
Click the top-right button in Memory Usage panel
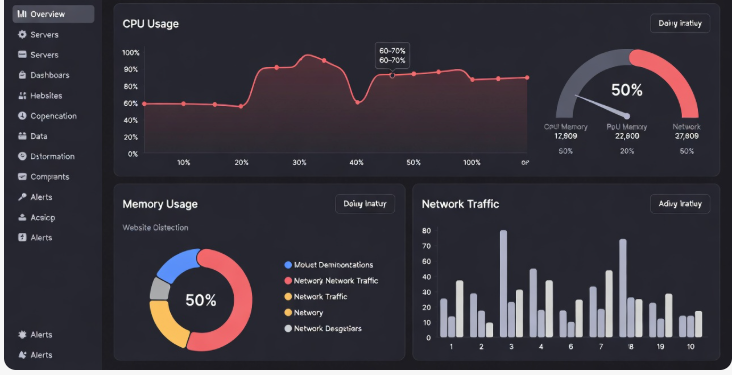click(x=365, y=204)
